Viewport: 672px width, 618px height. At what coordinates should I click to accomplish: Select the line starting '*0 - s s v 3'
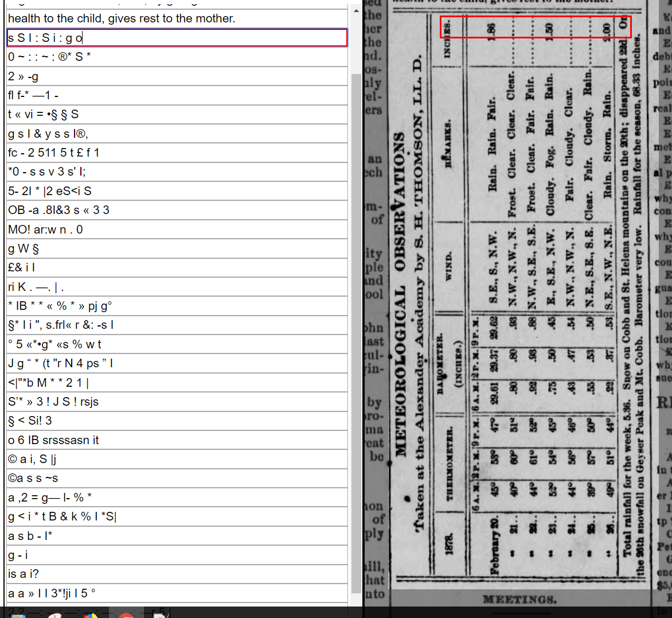[177, 172]
